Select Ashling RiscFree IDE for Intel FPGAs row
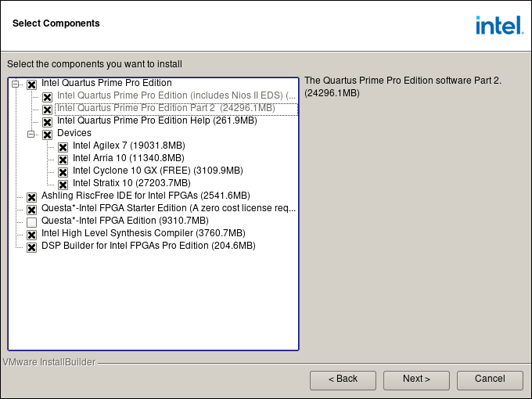 pyautogui.click(x=146, y=196)
